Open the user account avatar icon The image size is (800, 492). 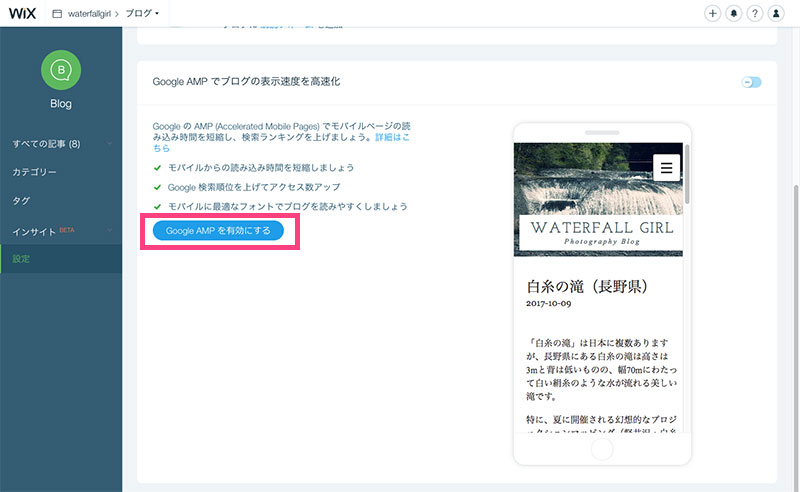coord(776,13)
